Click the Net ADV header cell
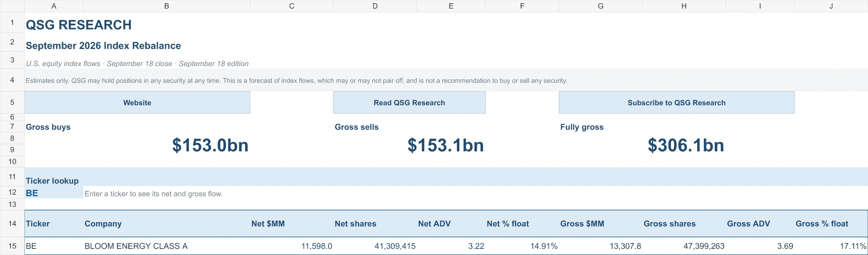Screen dimensions: 868x255 451,224
